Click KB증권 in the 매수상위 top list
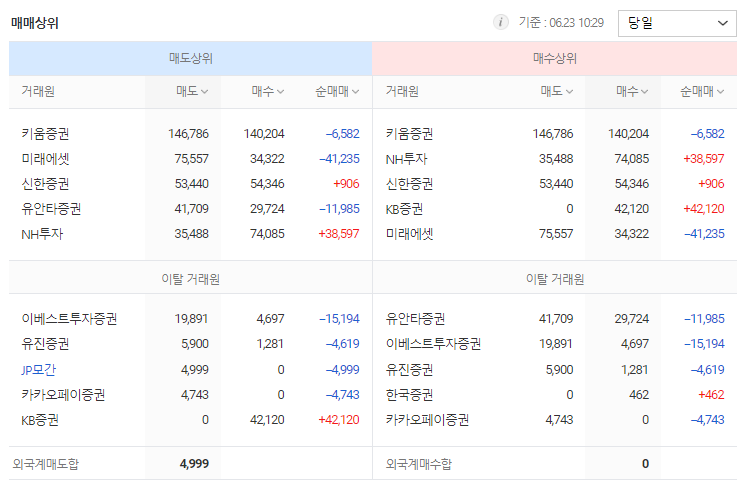The image size is (741, 483). 404,209
